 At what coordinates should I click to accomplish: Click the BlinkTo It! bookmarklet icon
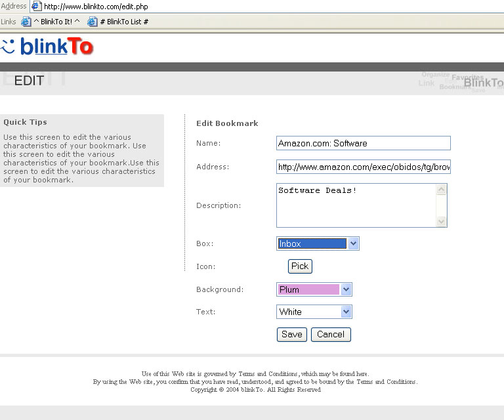click(26, 22)
